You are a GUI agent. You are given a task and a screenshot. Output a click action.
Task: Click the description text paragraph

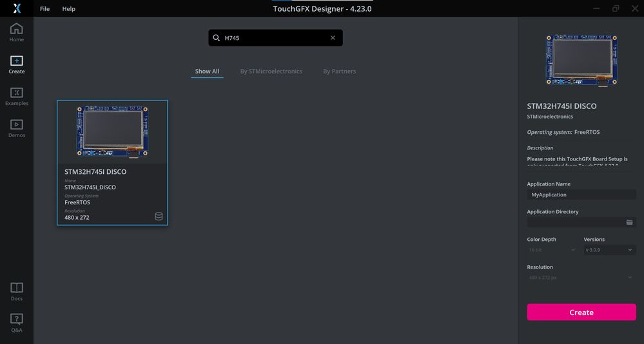(x=578, y=161)
